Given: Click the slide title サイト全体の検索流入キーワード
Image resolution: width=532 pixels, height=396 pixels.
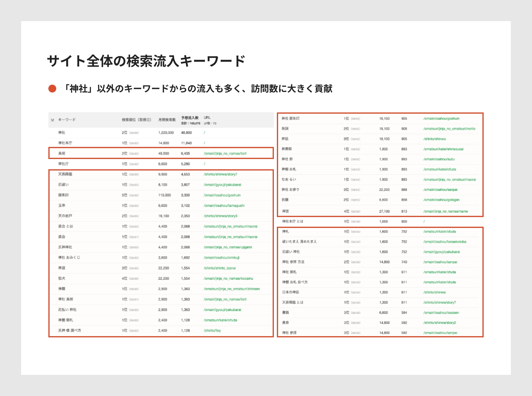Looking at the screenshot, I should pyautogui.click(x=146, y=61).
